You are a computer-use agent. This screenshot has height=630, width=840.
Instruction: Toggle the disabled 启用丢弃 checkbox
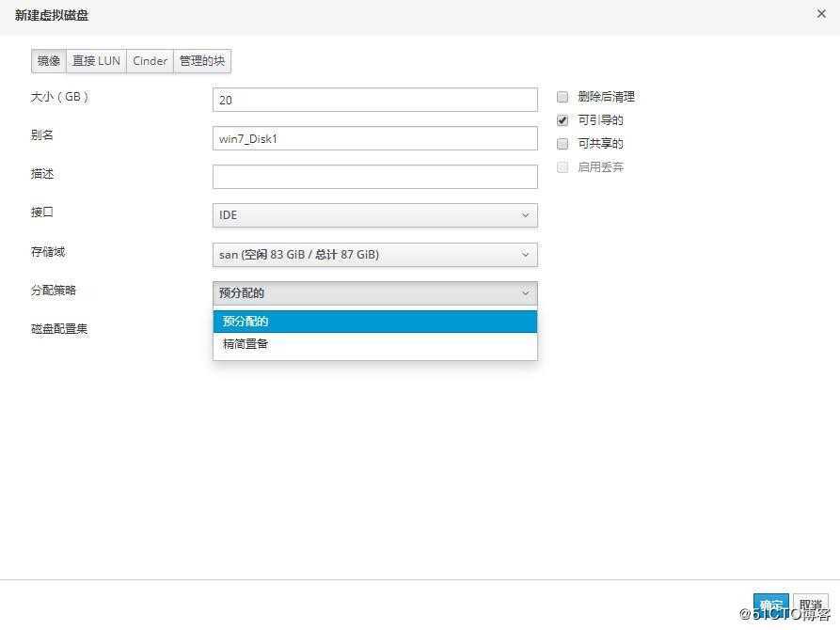pyautogui.click(x=563, y=167)
